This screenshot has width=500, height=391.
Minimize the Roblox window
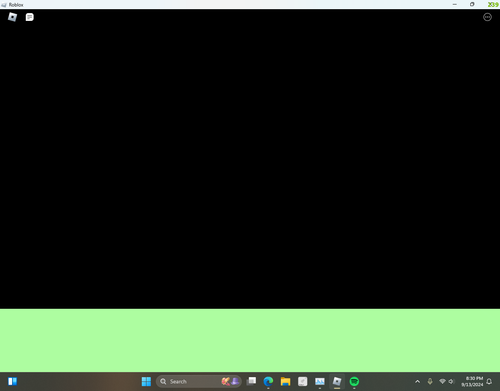(x=455, y=4)
